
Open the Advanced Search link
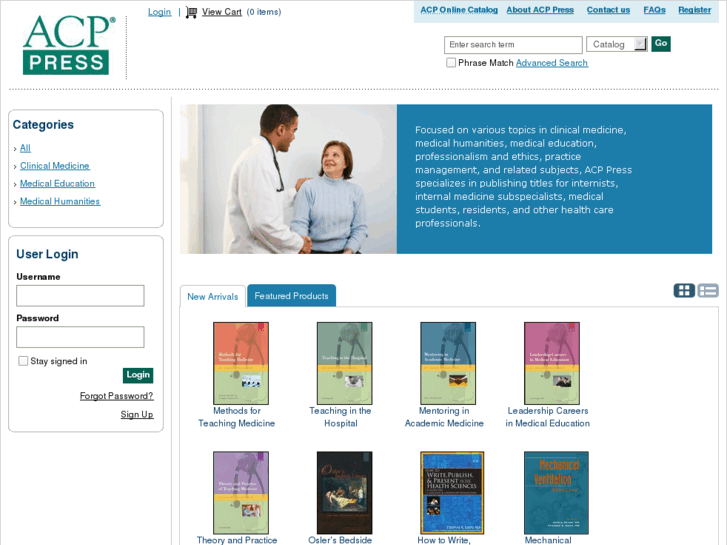pyautogui.click(x=552, y=63)
